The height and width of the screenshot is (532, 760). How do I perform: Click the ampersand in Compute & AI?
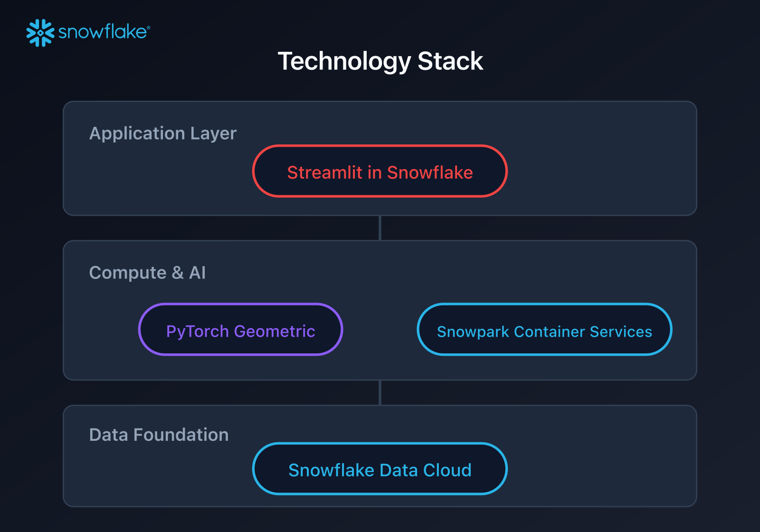(x=178, y=273)
